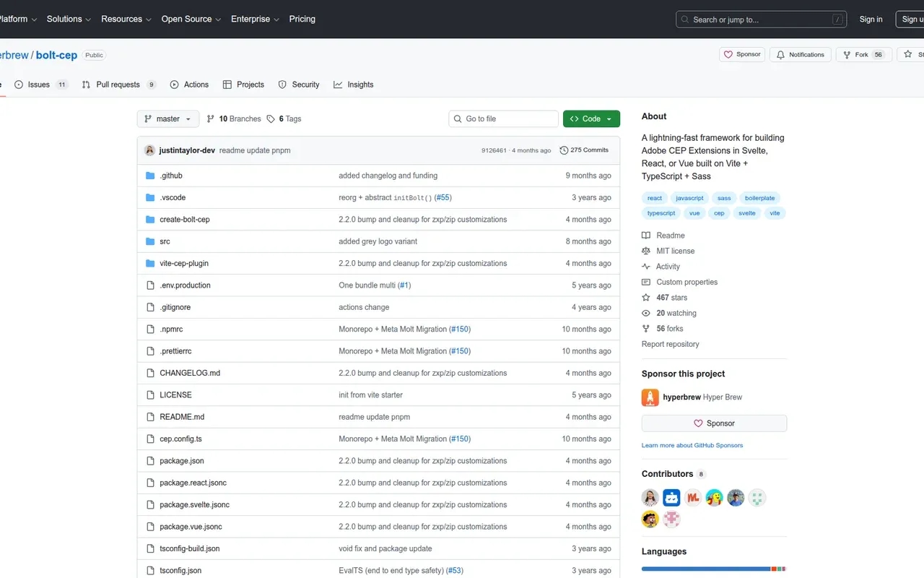Click the Sponsor heart icon button
This screenshot has height=578, width=924.
click(x=728, y=55)
